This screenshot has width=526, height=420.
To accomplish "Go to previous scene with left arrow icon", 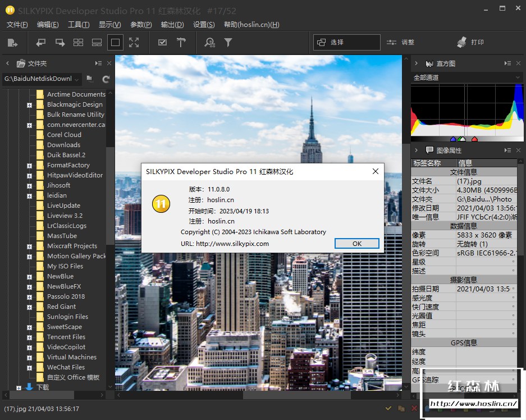I will click(x=41, y=43).
